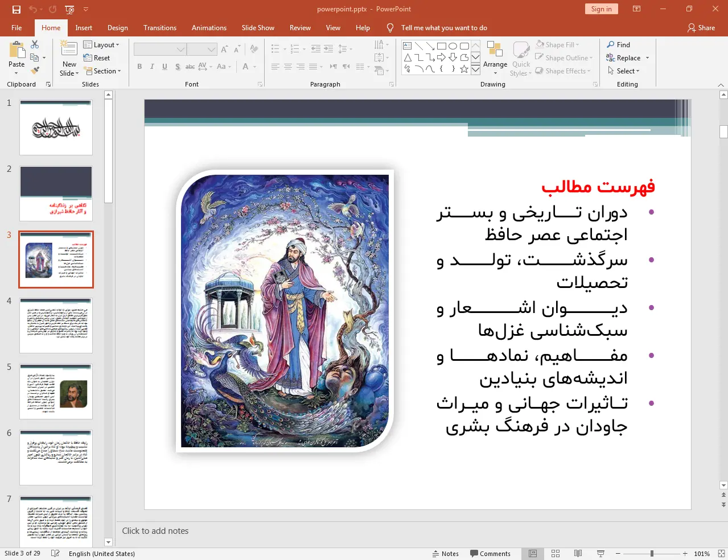Open the font name combo box

click(x=159, y=50)
